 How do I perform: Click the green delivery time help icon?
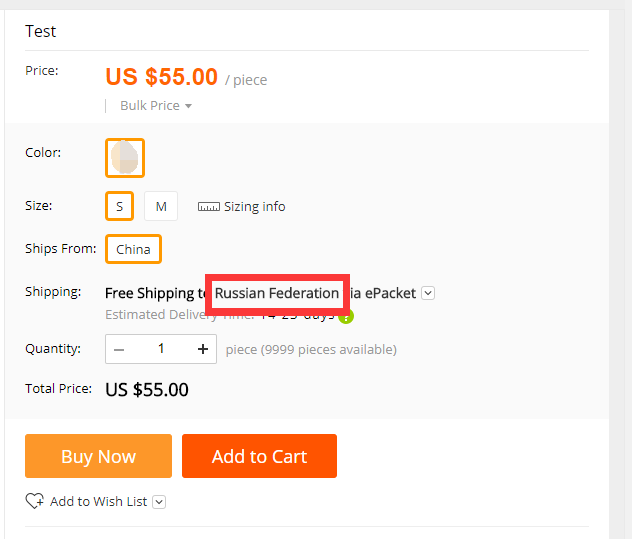(x=346, y=316)
